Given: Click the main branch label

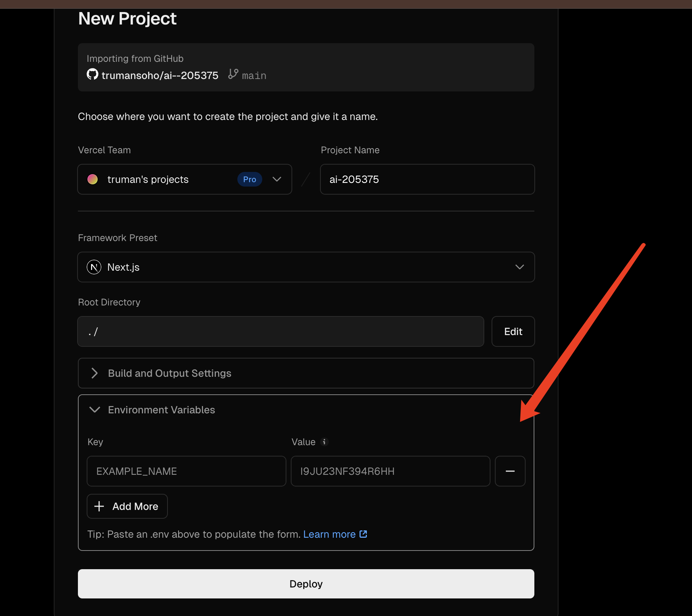Looking at the screenshot, I should pyautogui.click(x=254, y=76).
